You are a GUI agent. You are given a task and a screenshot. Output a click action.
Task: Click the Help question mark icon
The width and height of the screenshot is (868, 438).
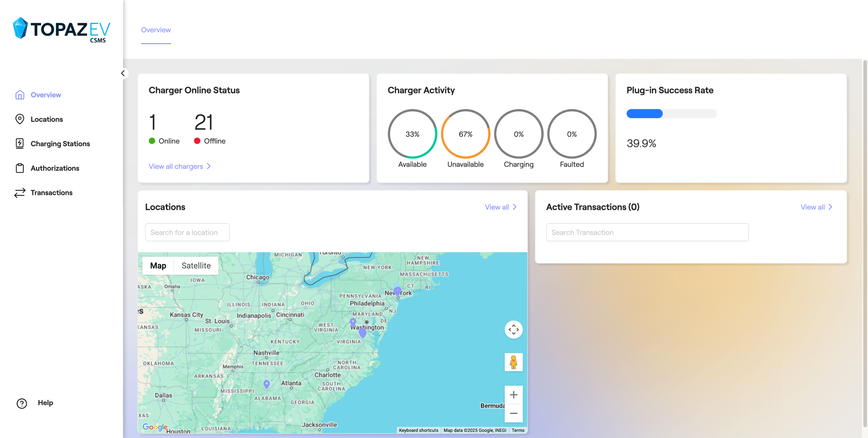point(22,403)
